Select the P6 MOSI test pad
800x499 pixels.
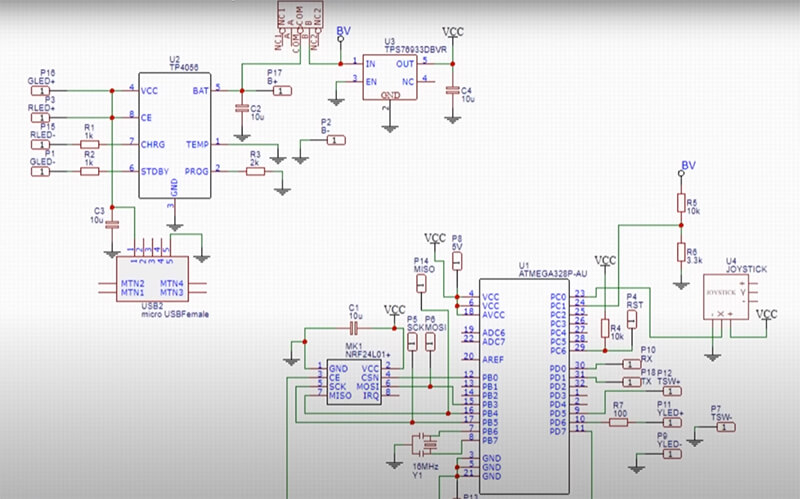tap(430, 342)
